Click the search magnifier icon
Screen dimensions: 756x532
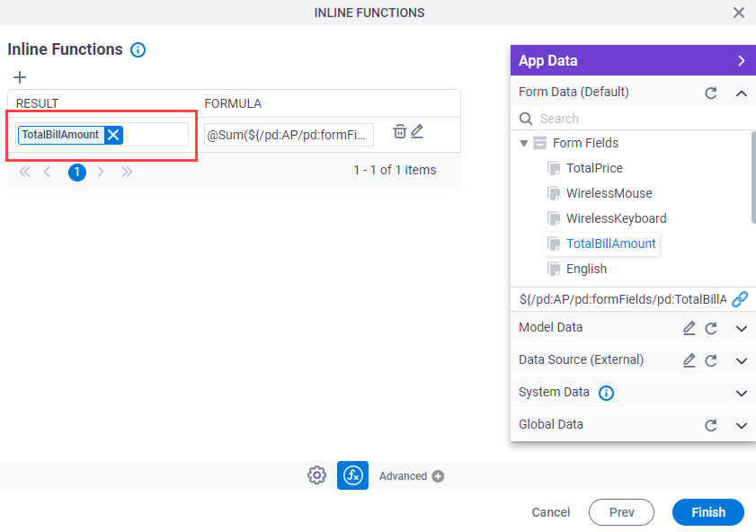(526, 119)
